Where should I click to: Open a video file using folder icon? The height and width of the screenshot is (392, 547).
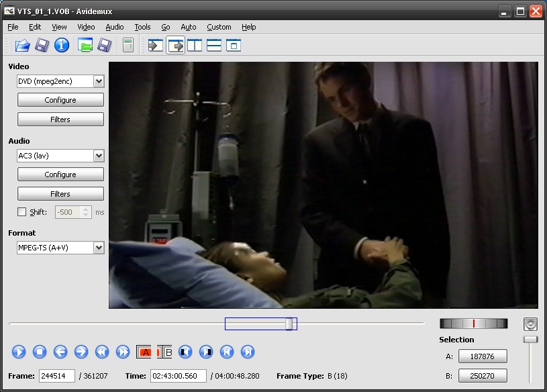pyautogui.click(x=22, y=46)
